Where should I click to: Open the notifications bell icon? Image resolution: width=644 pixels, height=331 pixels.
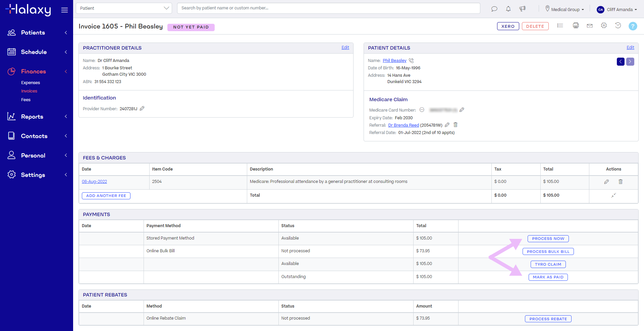click(508, 9)
